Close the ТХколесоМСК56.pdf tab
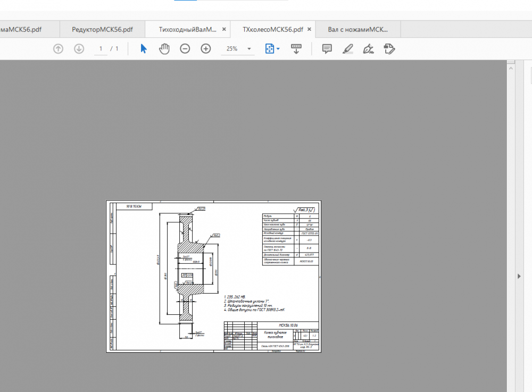Image resolution: width=532 pixels, height=392 pixels. pos(310,29)
